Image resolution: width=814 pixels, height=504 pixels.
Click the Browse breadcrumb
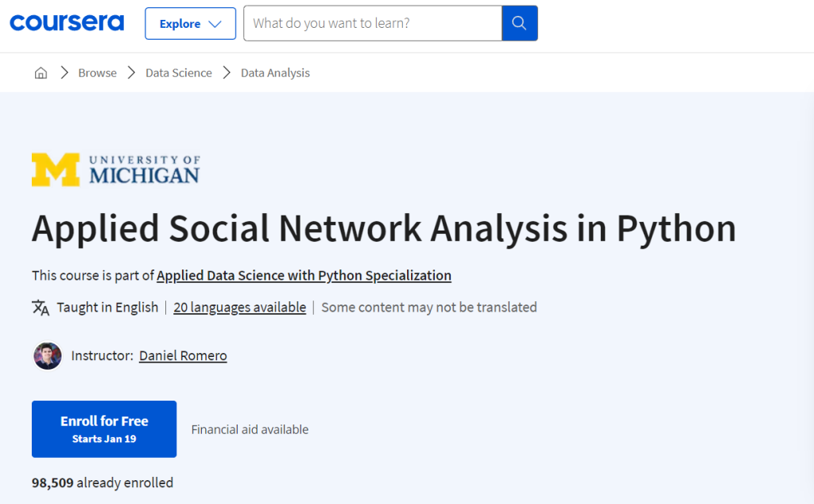point(97,72)
